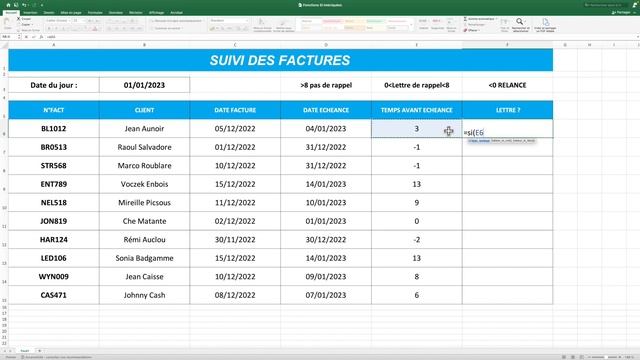This screenshot has width=640, height=360.
Task: Switch to the Données tab
Action: [x=116, y=13]
